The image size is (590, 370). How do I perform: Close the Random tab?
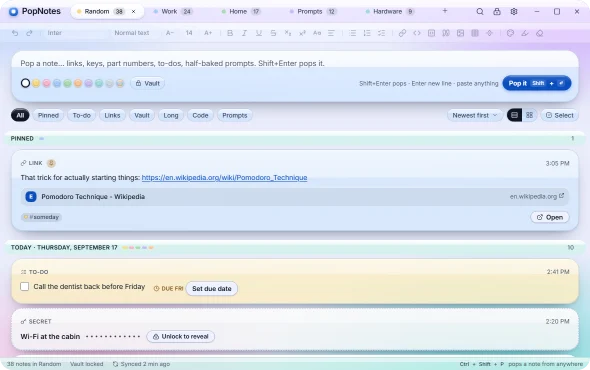134,12
